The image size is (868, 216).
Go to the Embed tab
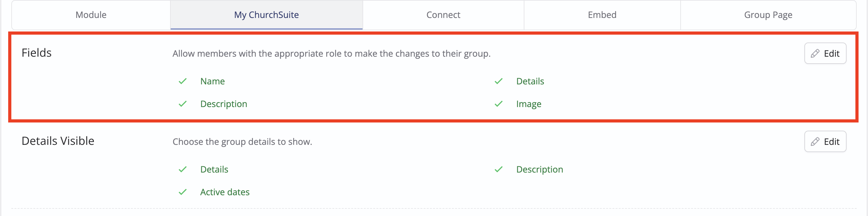coord(602,15)
